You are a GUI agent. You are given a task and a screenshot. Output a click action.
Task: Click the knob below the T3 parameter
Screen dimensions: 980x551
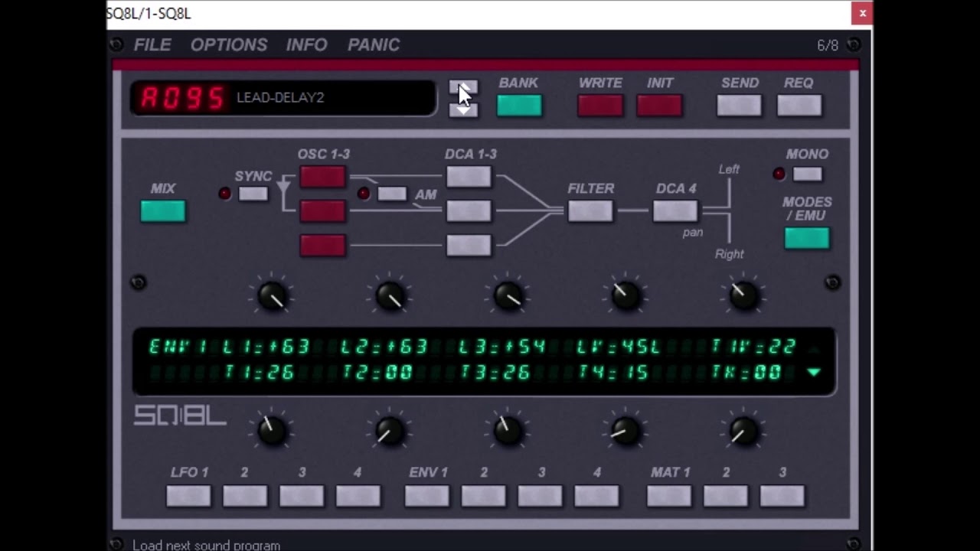point(508,432)
